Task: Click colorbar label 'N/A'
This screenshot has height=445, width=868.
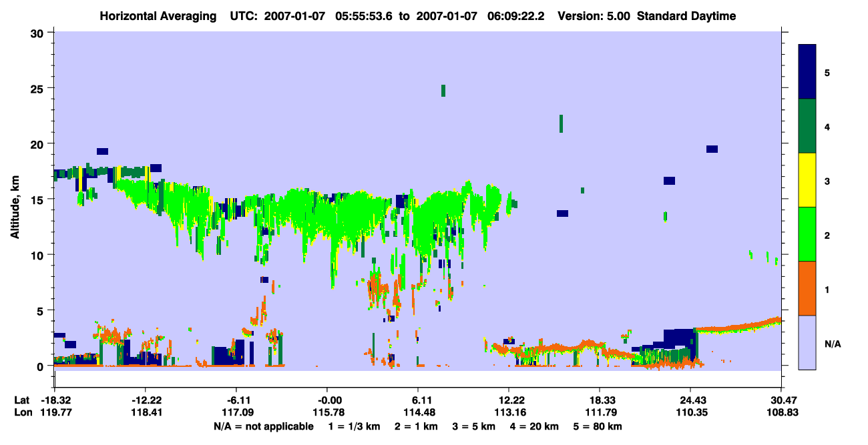Action: [832, 344]
